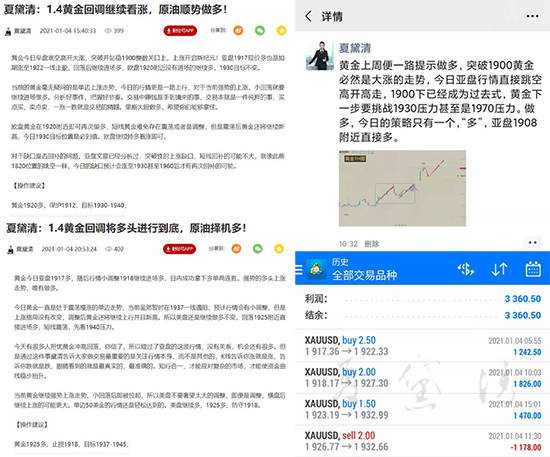Select the 利润 value 3 360.50
550x457 pixels.
[523, 299]
